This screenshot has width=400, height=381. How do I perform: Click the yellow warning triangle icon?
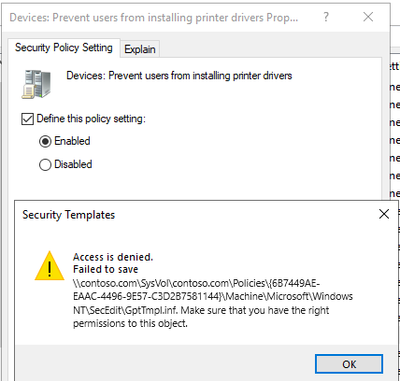click(49, 266)
